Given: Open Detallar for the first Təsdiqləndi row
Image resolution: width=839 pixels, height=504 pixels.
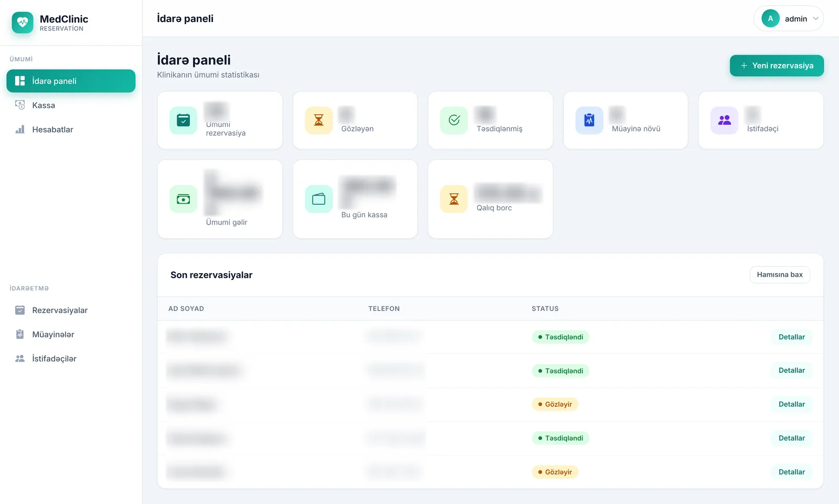Looking at the screenshot, I should click(x=791, y=337).
